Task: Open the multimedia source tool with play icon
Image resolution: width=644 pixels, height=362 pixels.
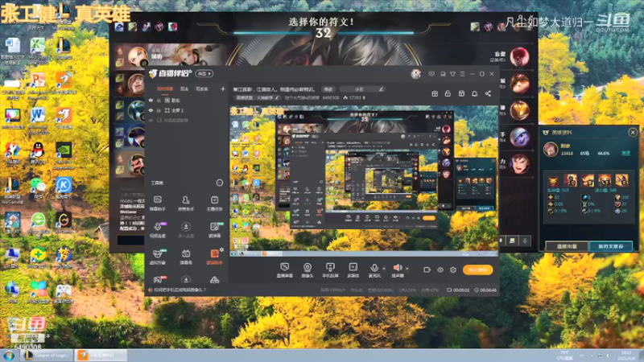Action: pos(353,269)
